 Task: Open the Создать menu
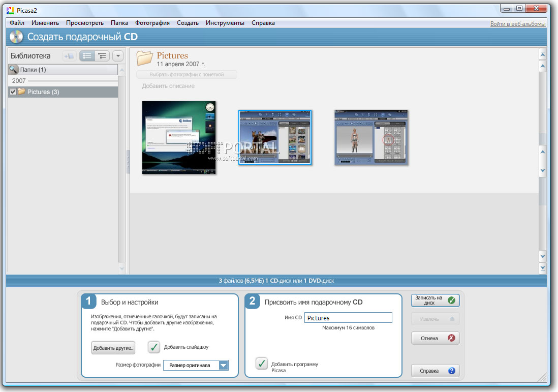click(188, 23)
